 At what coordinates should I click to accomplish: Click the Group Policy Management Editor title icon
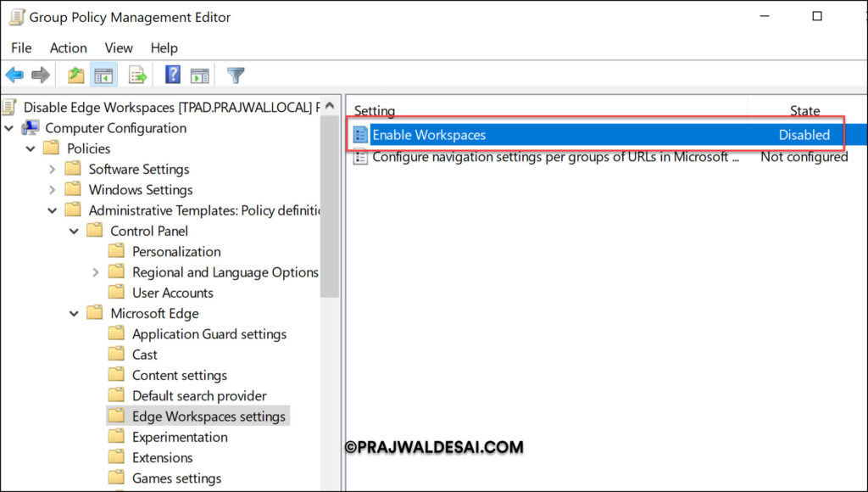(x=17, y=17)
